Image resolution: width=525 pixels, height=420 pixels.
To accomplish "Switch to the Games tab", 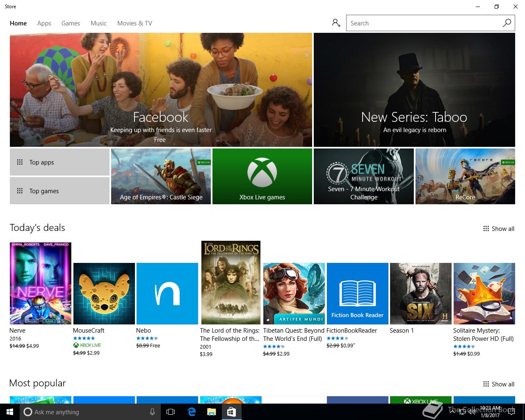I will [x=71, y=23].
